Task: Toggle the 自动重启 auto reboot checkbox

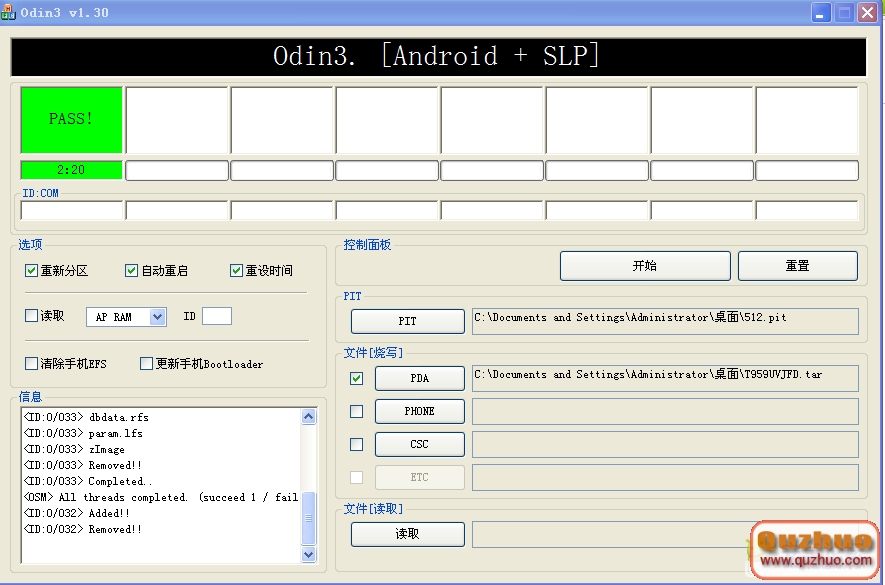Action: (x=132, y=271)
